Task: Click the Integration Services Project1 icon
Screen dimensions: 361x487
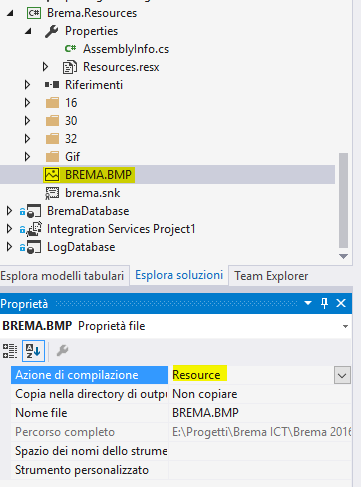Action: (34, 229)
